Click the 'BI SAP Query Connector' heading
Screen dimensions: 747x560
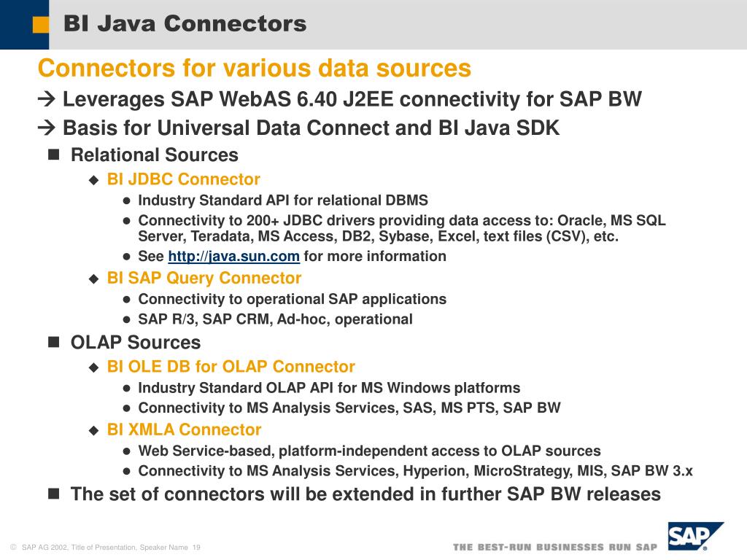pos(204,278)
